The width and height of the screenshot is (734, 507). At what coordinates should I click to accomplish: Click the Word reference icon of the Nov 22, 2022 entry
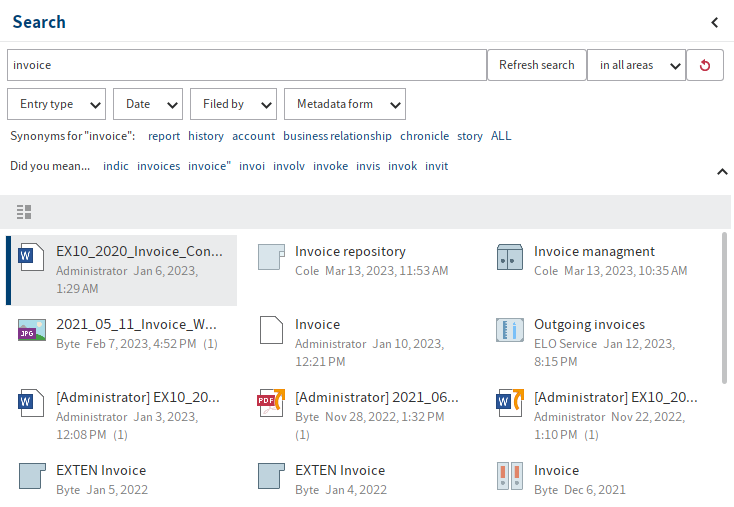tap(510, 403)
